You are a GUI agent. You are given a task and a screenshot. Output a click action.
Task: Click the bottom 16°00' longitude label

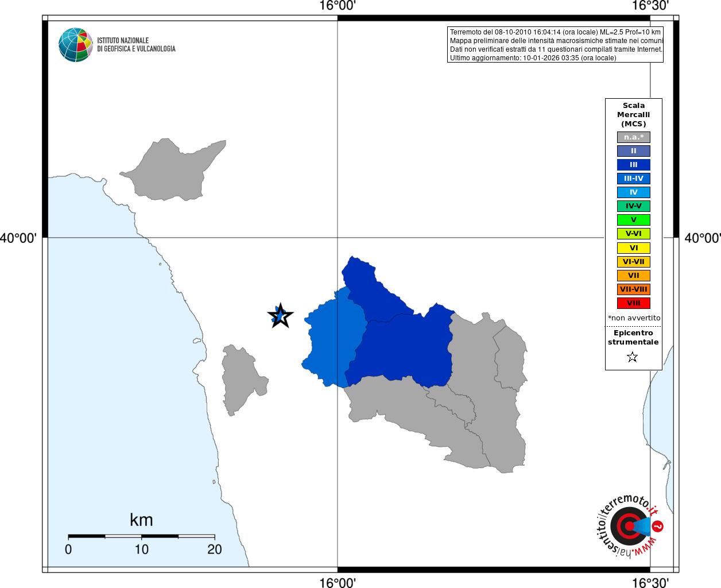pos(338,582)
